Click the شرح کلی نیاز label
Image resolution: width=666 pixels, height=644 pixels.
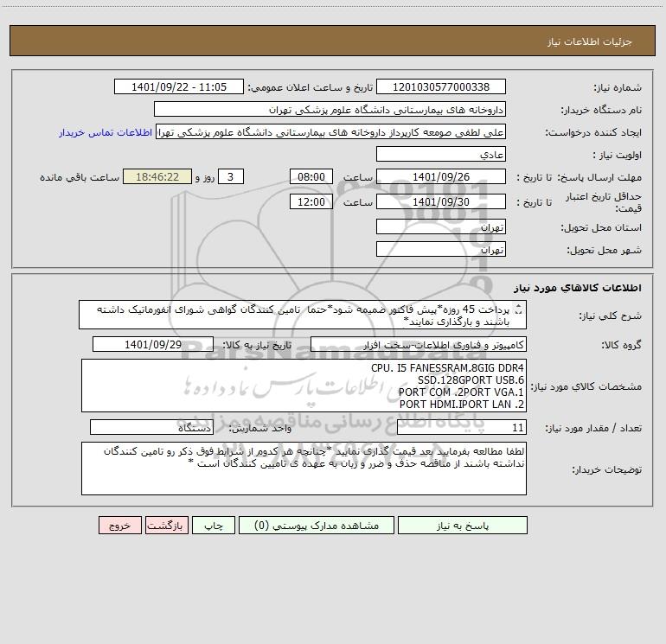pos(611,316)
